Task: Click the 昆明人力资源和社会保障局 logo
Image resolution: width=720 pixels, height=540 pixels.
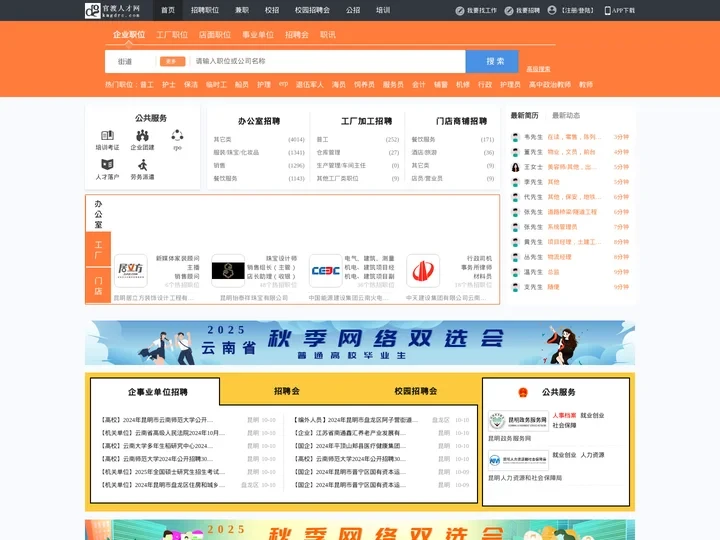Action: pos(518,460)
